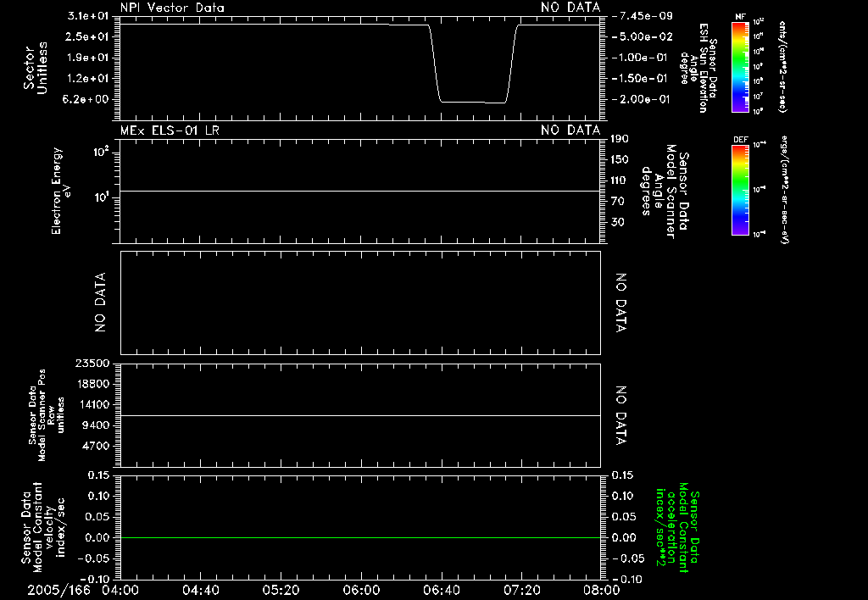Click the -7.45e-09 elevation tick label

point(643,16)
